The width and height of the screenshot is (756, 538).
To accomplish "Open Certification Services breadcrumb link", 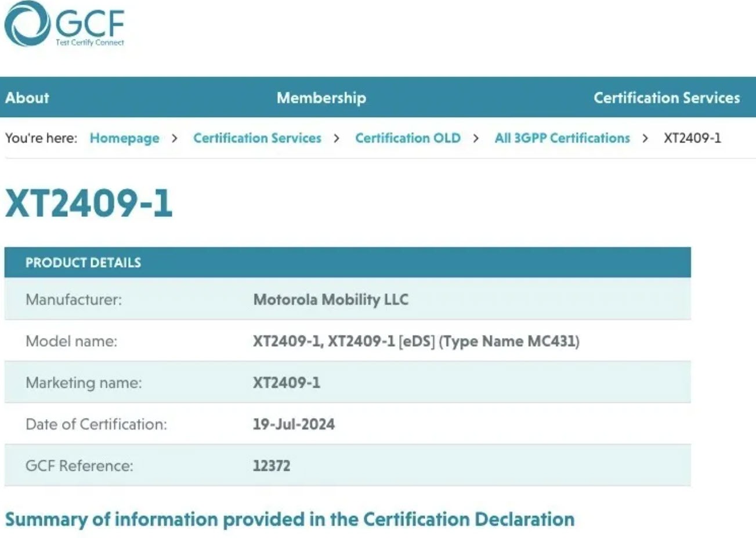I will 257,138.
